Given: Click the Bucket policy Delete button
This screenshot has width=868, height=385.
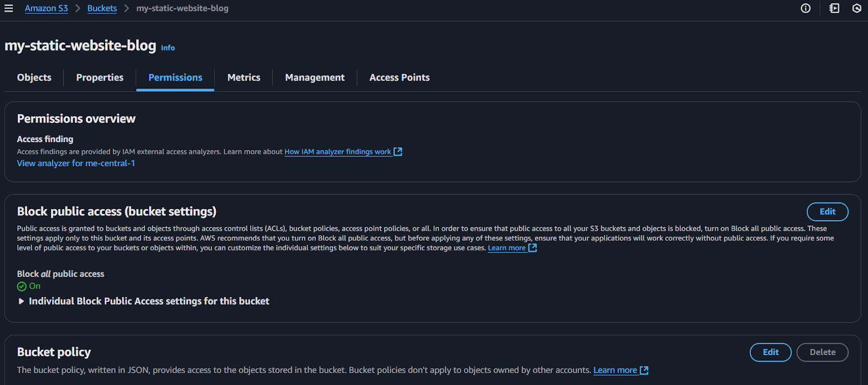Looking at the screenshot, I should pos(822,352).
